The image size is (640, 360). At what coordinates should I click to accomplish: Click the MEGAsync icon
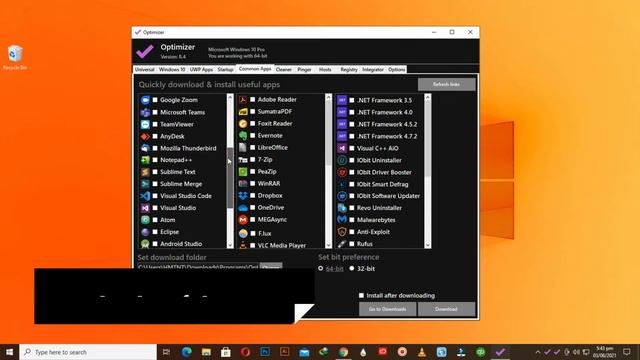(243, 220)
